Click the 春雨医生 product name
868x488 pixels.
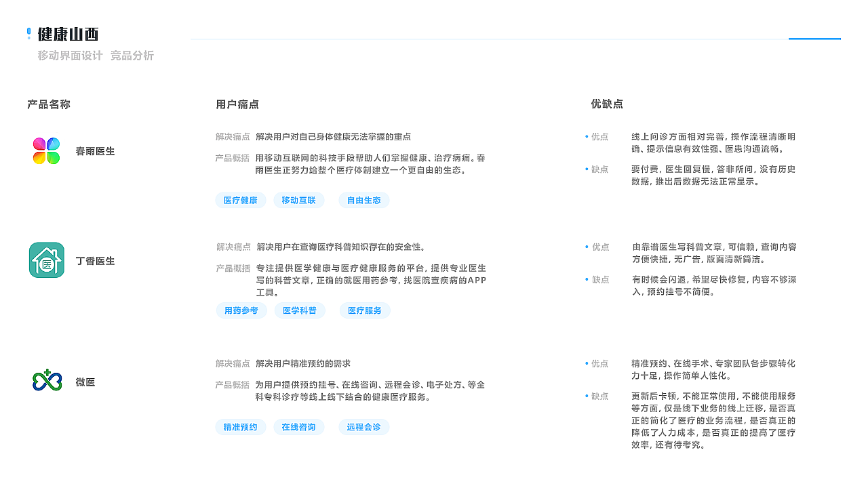(x=96, y=151)
